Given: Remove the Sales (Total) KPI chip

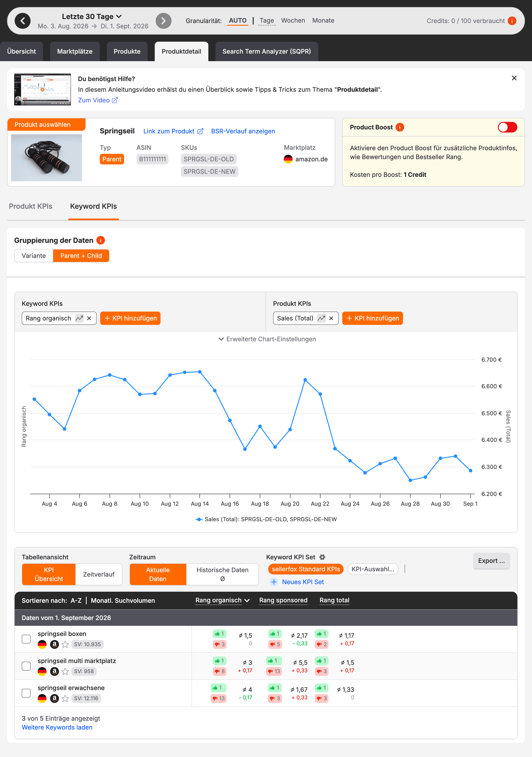Looking at the screenshot, I should tap(331, 318).
